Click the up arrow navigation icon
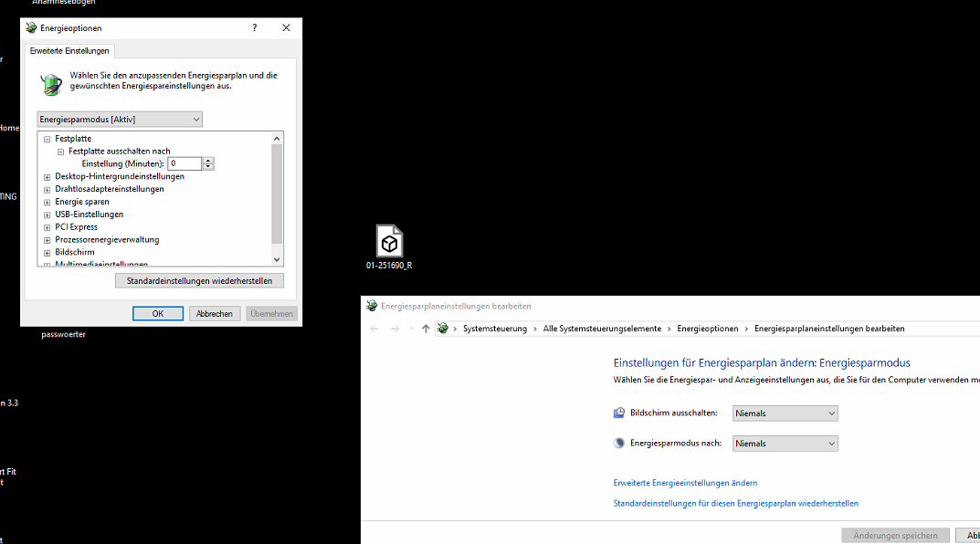Viewport: 980px width, 544px height. (x=426, y=329)
